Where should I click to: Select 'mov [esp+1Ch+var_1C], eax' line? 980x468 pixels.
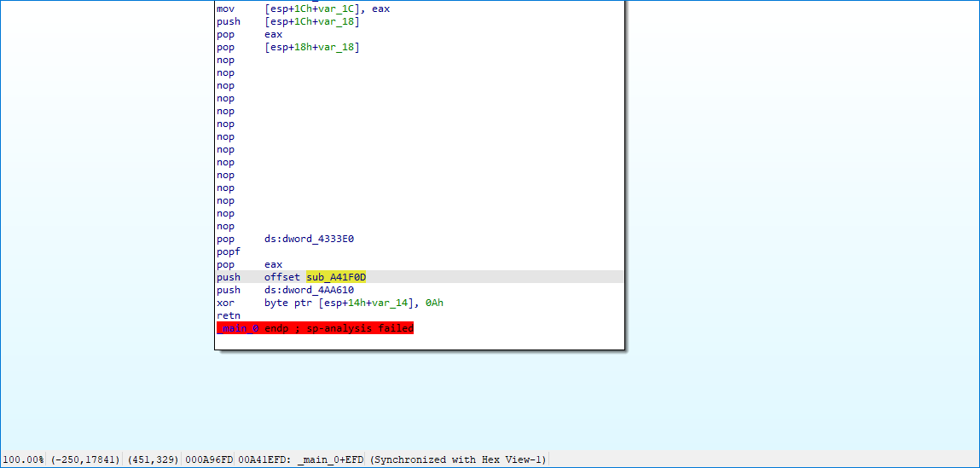(x=303, y=9)
